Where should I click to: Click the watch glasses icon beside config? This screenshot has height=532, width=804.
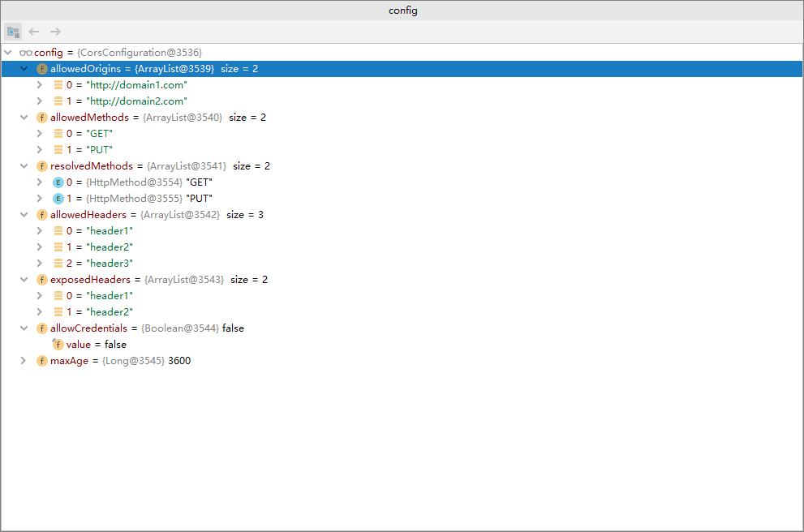click(x=26, y=53)
